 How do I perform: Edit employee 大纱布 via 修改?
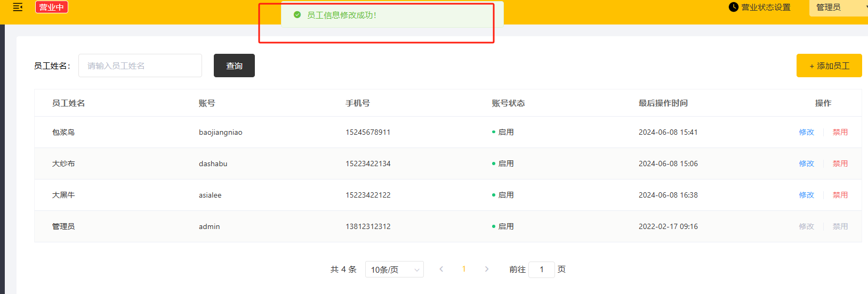(806, 164)
